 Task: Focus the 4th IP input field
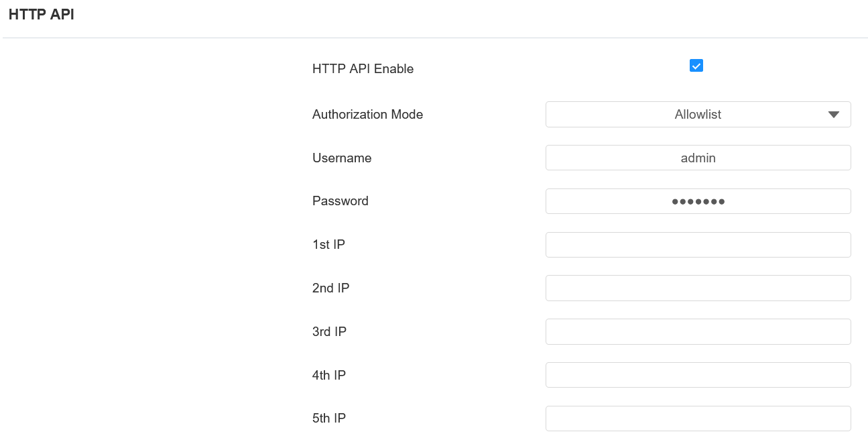698,375
